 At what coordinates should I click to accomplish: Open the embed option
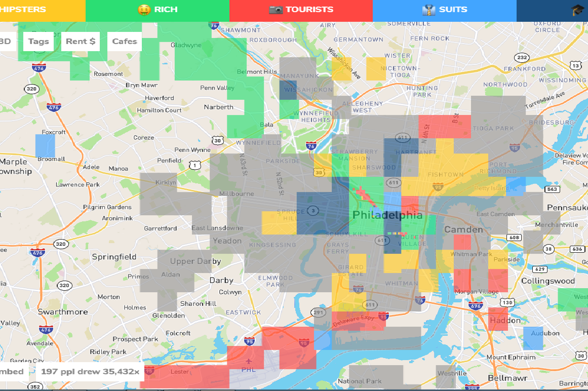coord(12,372)
